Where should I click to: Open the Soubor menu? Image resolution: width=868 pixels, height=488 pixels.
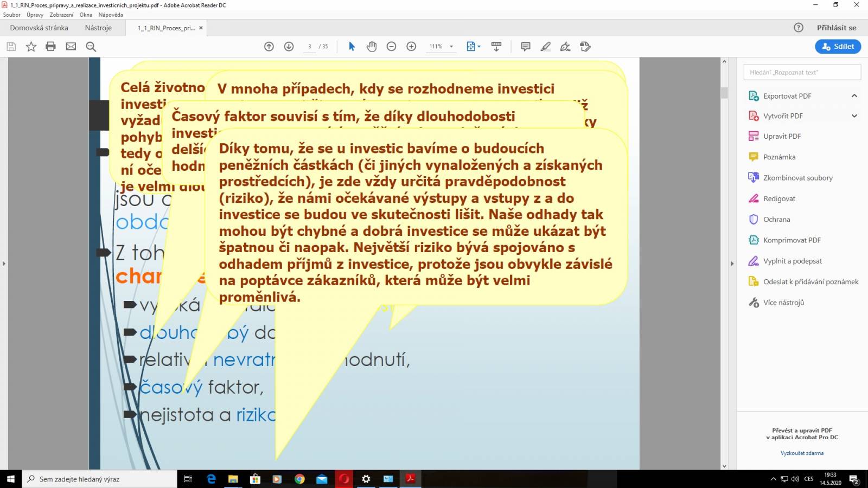(12, 15)
